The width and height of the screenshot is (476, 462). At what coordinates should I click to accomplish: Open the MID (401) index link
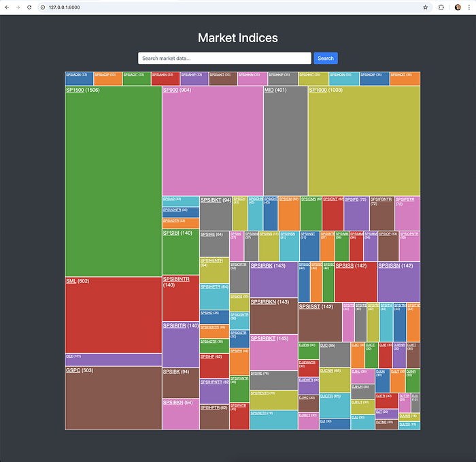pyautogui.click(x=269, y=90)
